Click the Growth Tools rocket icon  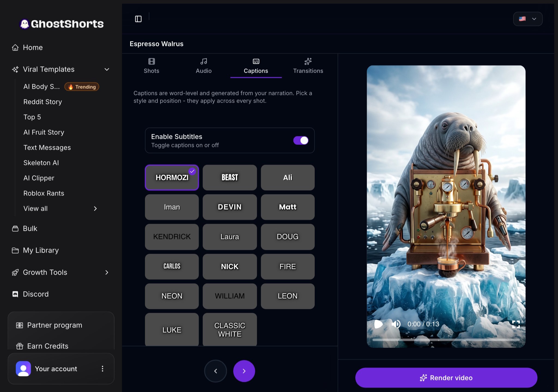[x=15, y=272]
